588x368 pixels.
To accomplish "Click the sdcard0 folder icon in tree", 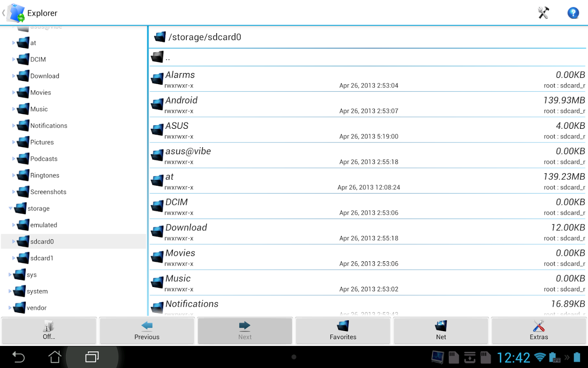I will (x=23, y=241).
